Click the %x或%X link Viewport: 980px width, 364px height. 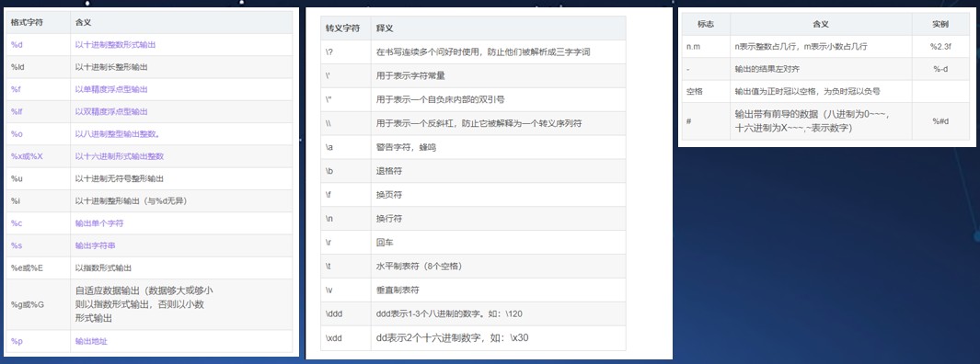(x=27, y=156)
